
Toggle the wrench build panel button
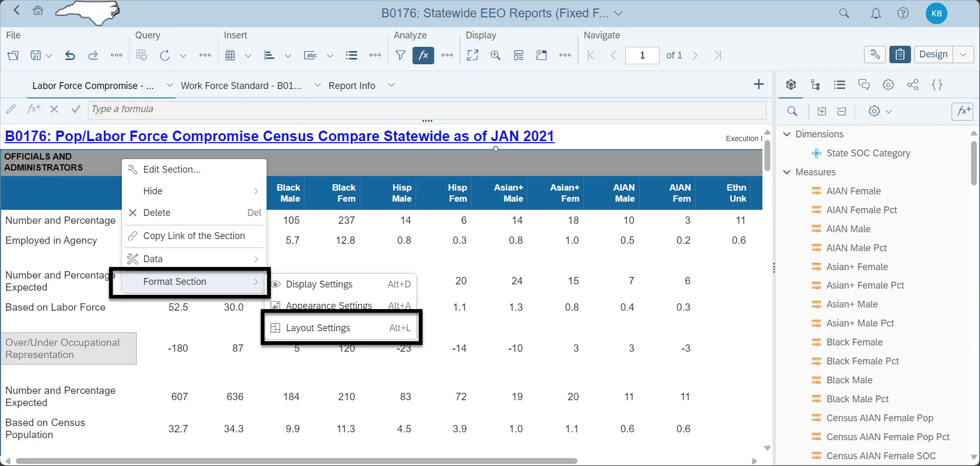[875, 55]
